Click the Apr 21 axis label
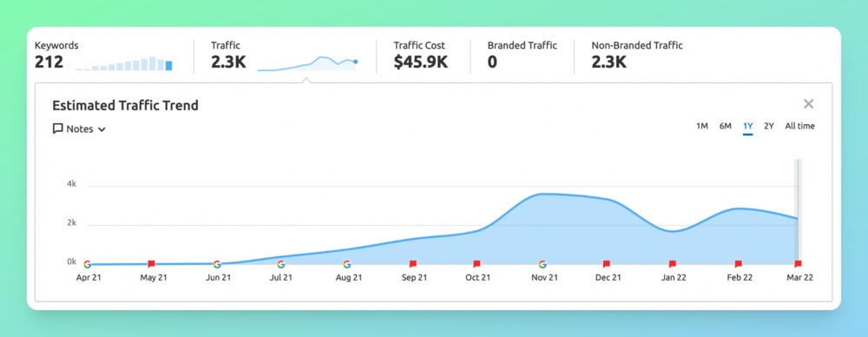Image resolution: width=868 pixels, height=337 pixels. point(89,278)
